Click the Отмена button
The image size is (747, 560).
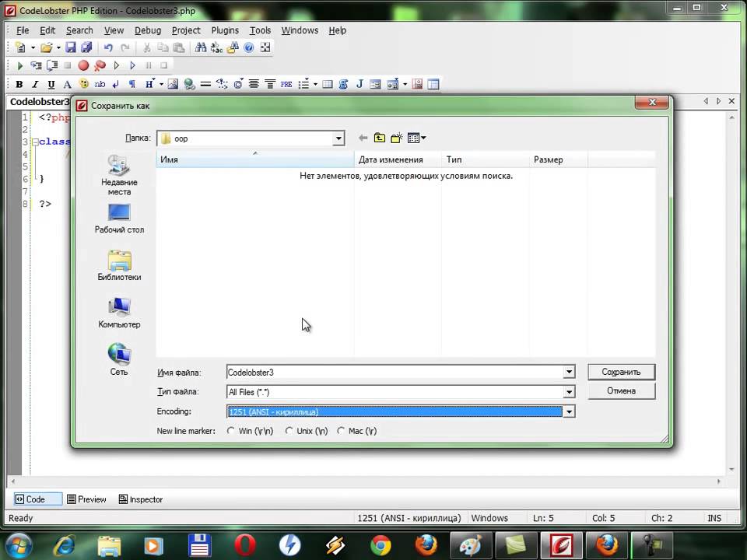click(621, 391)
